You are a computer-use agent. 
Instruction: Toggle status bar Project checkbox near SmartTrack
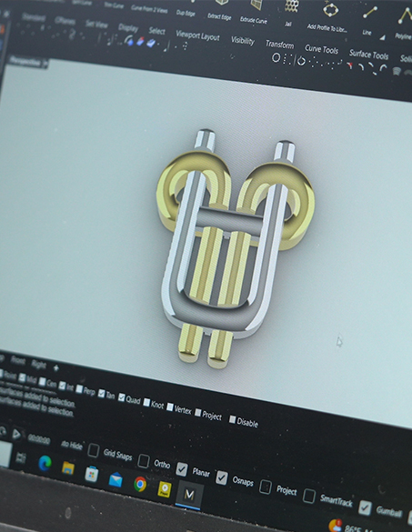pyautogui.click(x=266, y=487)
